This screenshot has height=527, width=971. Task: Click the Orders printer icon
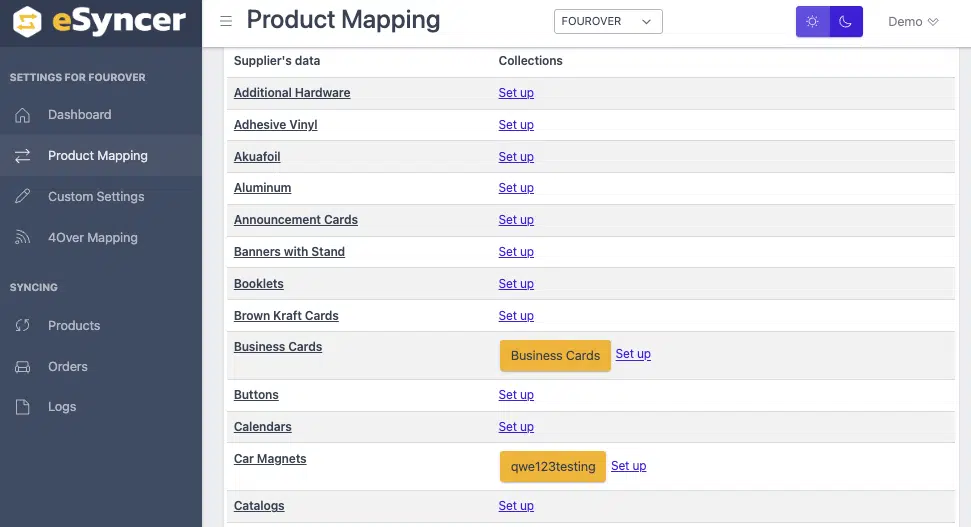(22, 367)
